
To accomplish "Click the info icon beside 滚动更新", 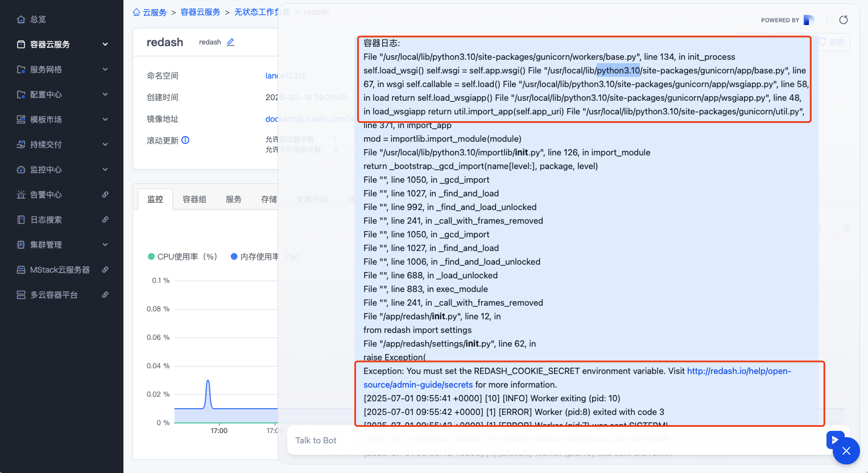I will pyautogui.click(x=185, y=140).
